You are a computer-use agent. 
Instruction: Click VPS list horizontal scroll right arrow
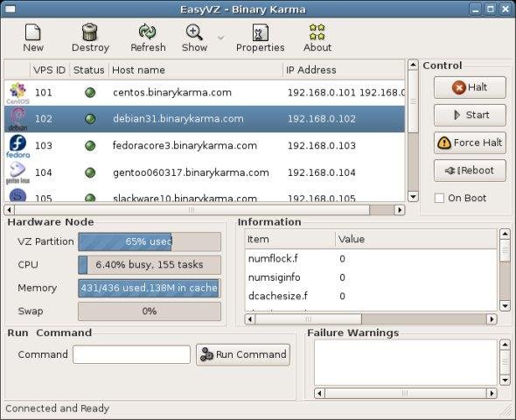[x=400, y=210]
